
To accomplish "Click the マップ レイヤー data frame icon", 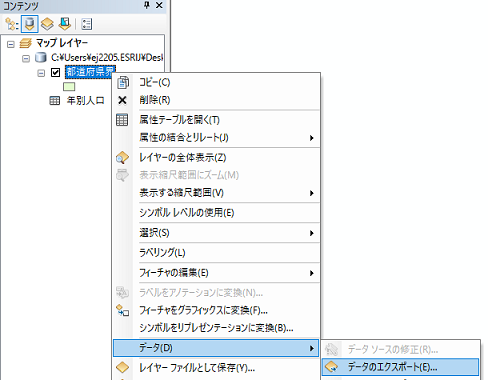I will point(25,43).
